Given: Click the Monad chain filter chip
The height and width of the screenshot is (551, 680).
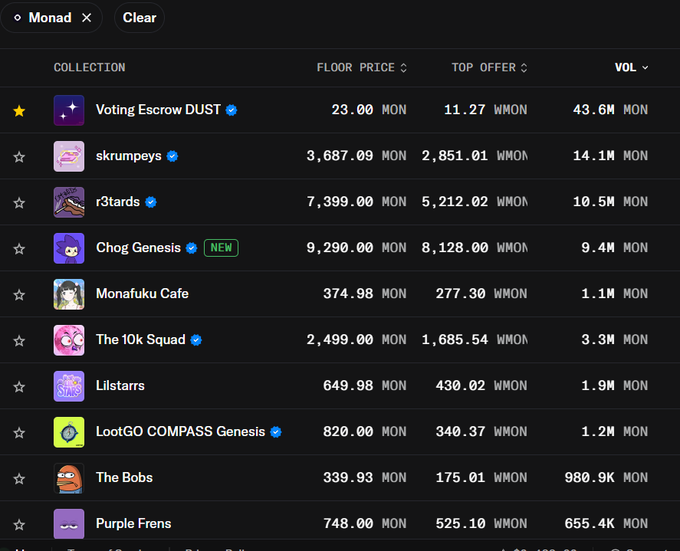Looking at the screenshot, I should point(51,18).
